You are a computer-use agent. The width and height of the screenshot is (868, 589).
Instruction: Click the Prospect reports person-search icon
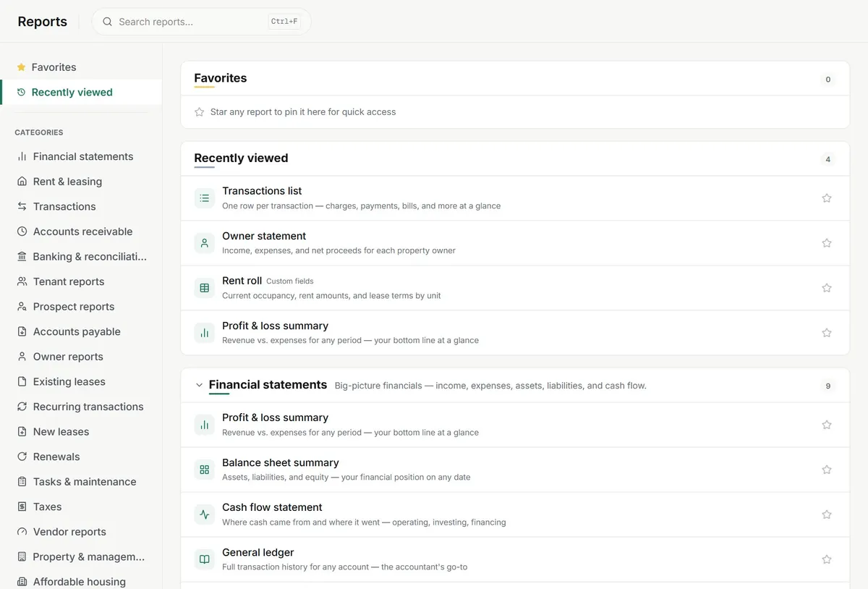(22, 307)
